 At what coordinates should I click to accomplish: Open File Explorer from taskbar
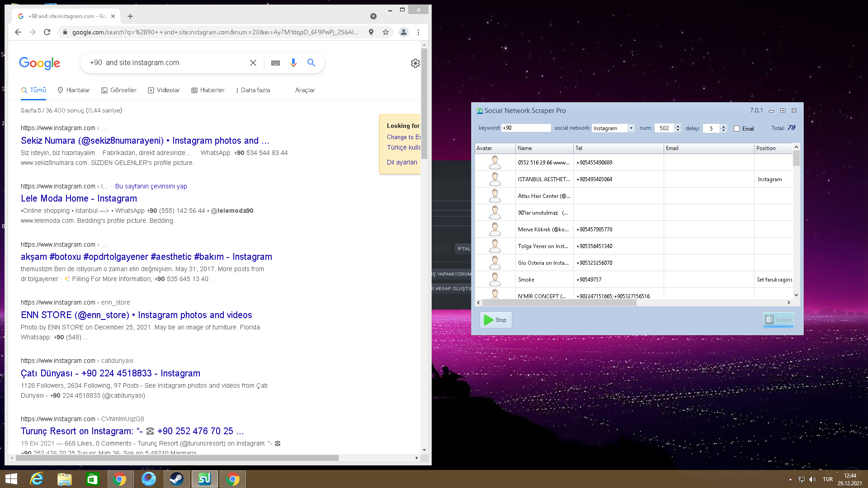65,479
